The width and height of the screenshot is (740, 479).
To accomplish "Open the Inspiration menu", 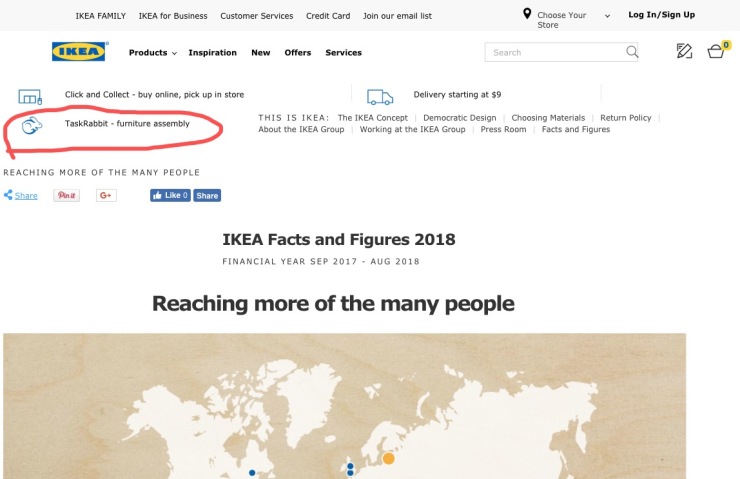I will 212,52.
